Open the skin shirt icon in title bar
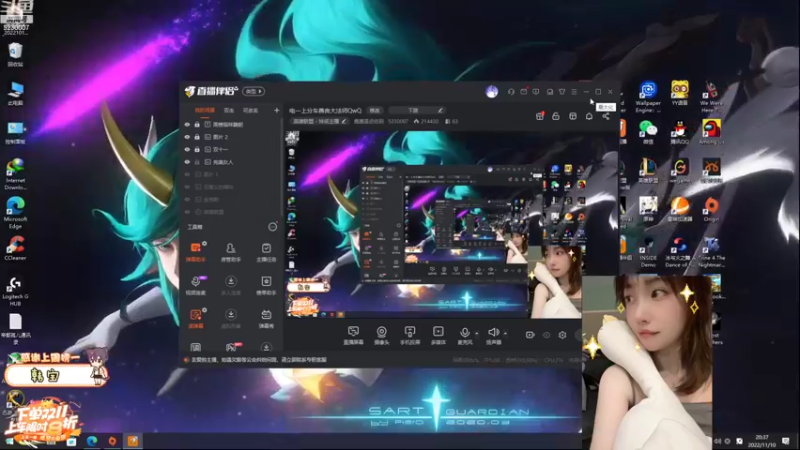The image size is (800, 450). (x=562, y=92)
